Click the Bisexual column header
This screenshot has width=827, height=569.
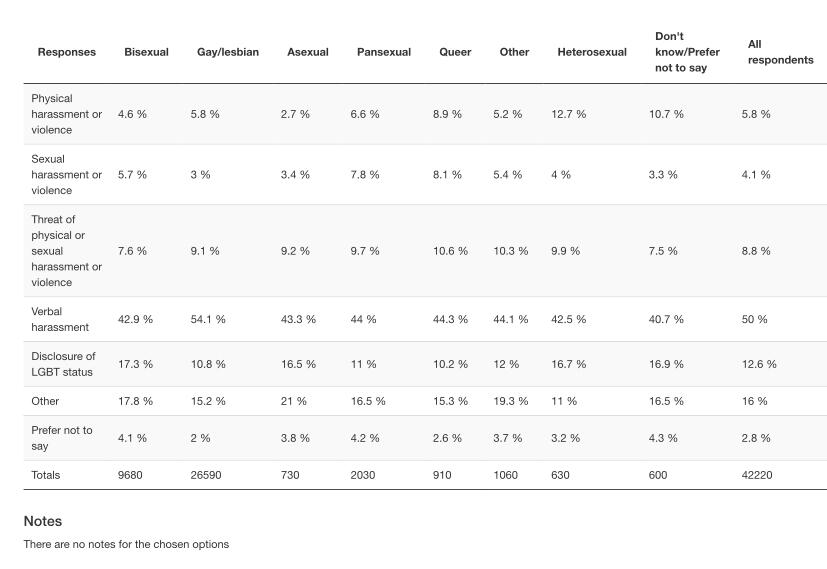pyautogui.click(x=146, y=52)
